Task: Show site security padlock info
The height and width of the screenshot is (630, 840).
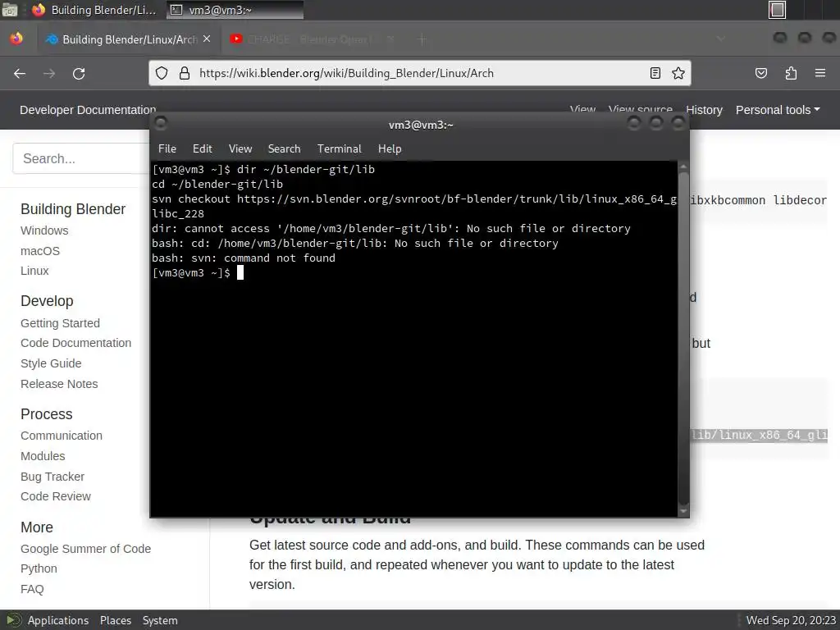Action: tap(185, 73)
